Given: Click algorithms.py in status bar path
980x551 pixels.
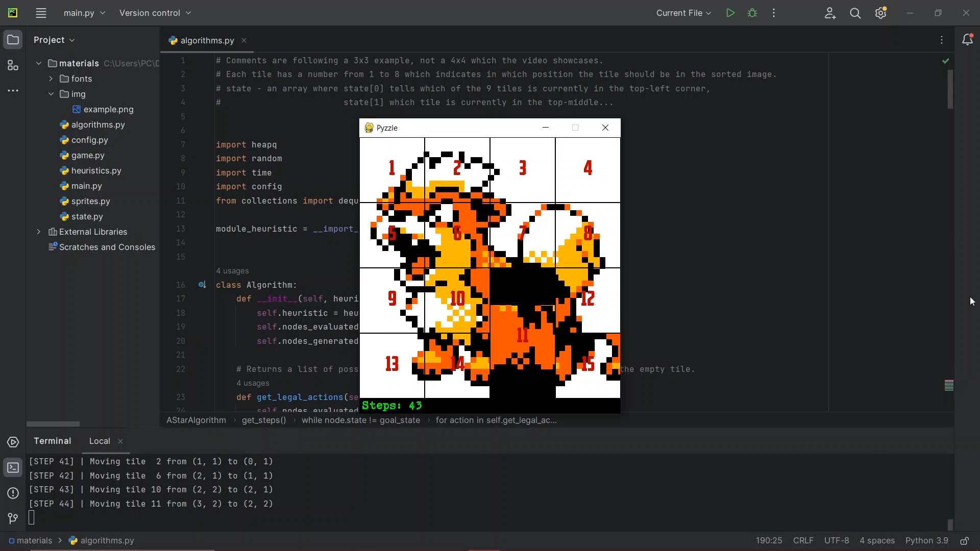Looking at the screenshot, I should [x=102, y=541].
